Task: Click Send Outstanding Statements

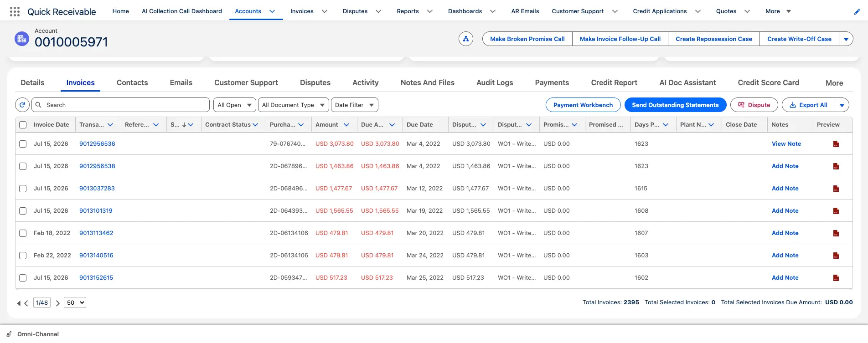Action: coord(675,105)
